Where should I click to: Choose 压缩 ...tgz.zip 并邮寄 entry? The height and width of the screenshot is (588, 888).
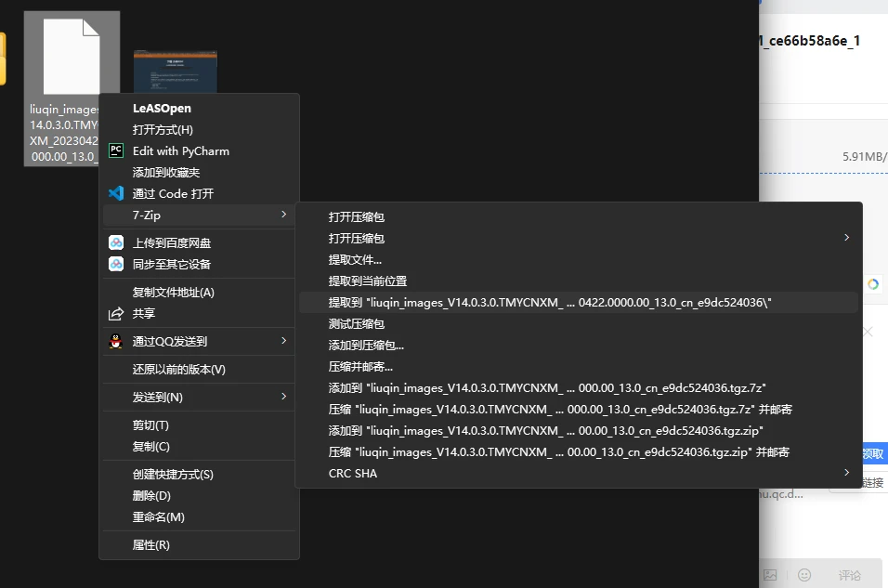[579, 452]
